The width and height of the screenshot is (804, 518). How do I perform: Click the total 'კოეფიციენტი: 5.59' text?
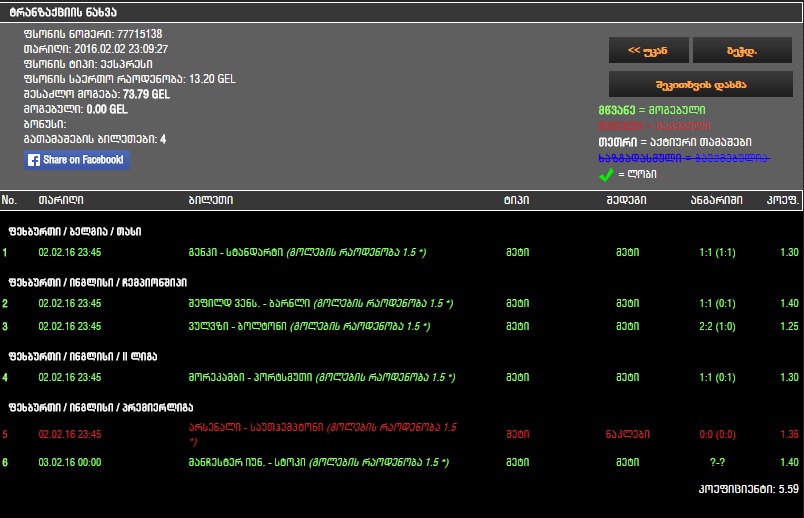click(749, 489)
